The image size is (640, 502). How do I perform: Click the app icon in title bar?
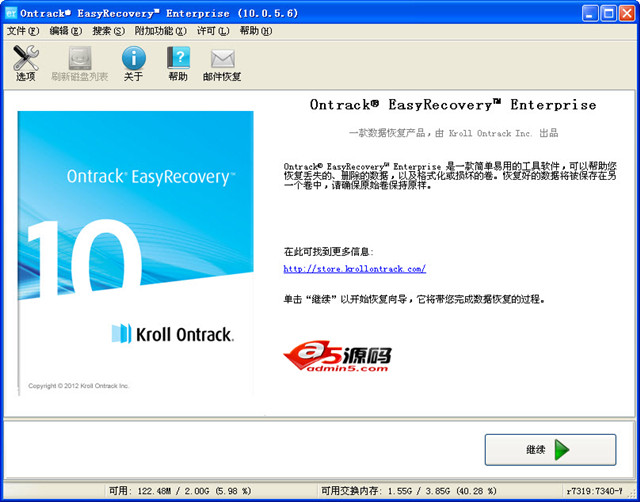11,13
